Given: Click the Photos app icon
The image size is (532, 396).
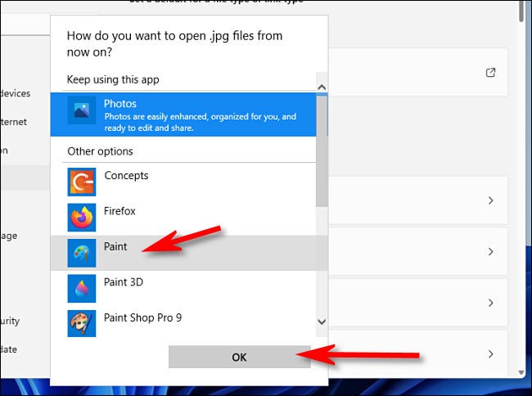Looking at the screenshot, I should pos(81,112).
